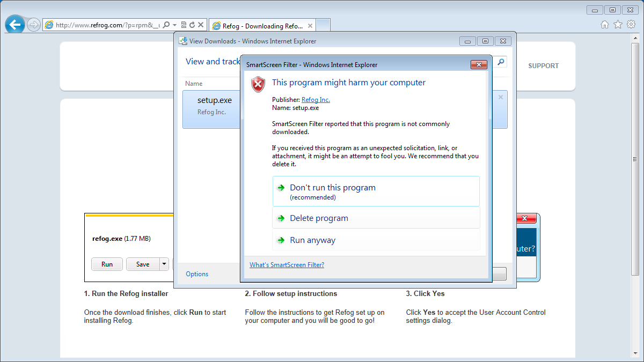Click the 'This program might harm your computer' heading
The width and height of the screenshot is (644, 362).
click(349, 83)
